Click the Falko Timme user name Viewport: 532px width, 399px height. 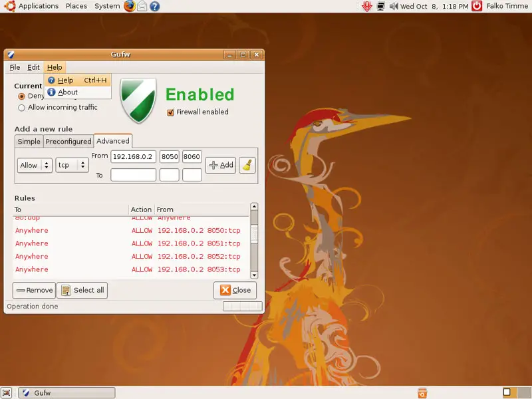pos(507,6)
